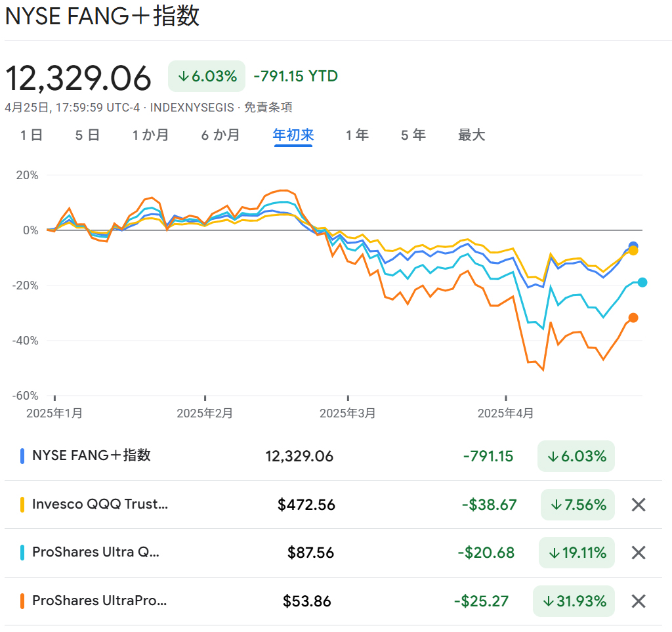Click the $472.56 price value
Screen dimensions: 672x632
click(306, 505)
